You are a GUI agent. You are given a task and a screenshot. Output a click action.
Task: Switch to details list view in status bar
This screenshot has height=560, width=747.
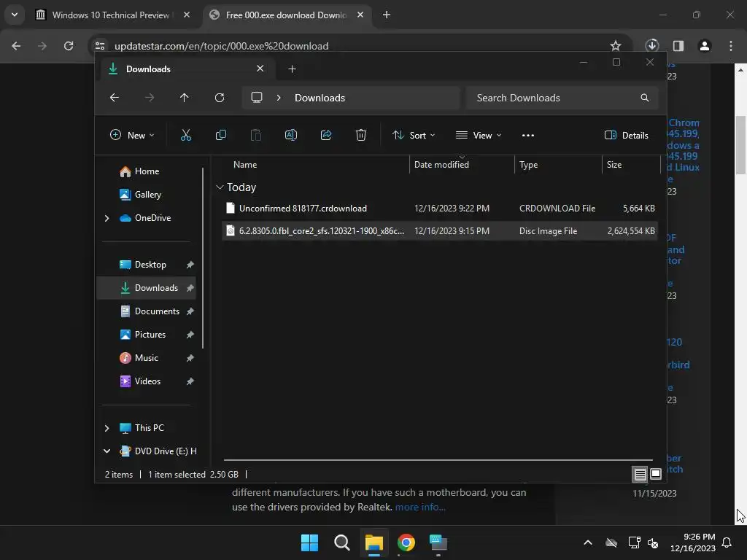640,474
